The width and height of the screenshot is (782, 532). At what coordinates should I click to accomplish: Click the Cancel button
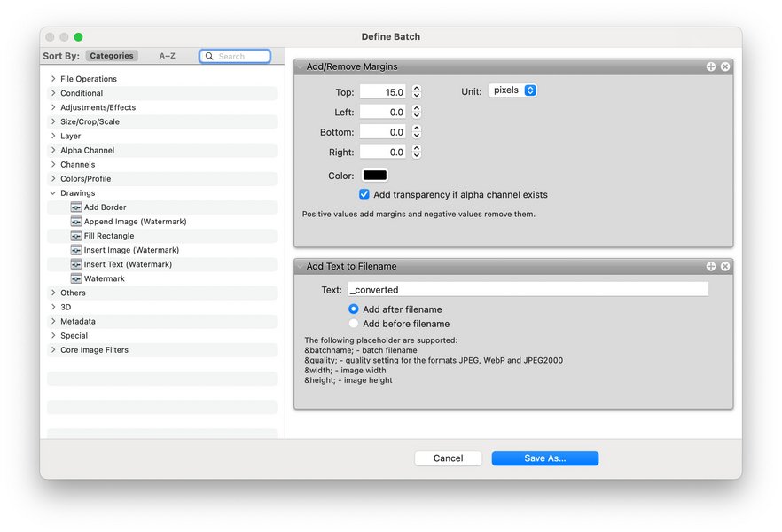(448, 458)
